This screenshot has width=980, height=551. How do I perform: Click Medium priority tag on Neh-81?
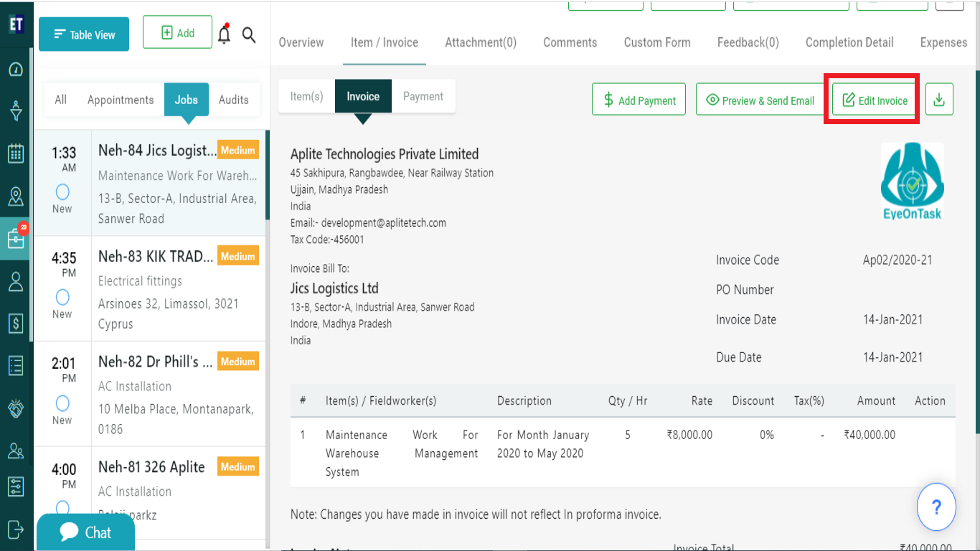[x=238, y=466]
